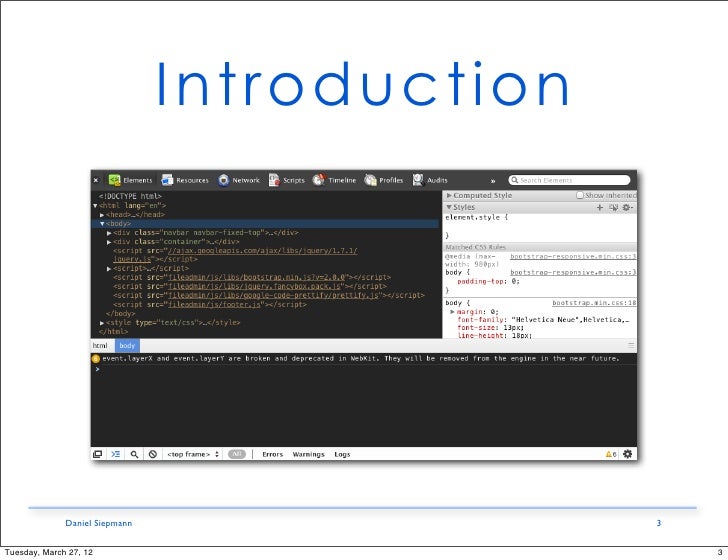
Task: Open the Scripts panel icon
Action: [274, 180]
